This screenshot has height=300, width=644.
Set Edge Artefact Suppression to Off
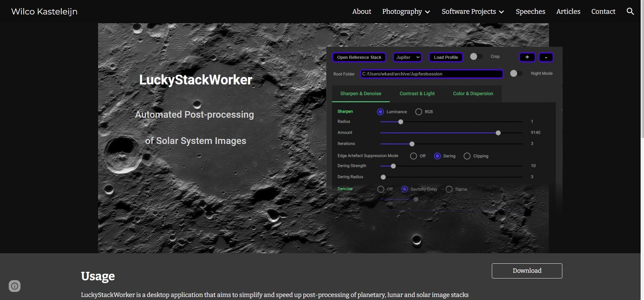click(x=414, y=156)
